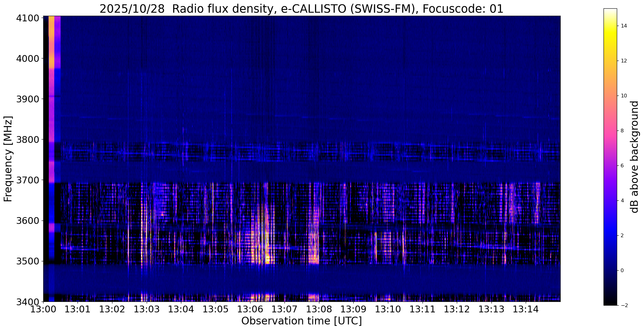
Task: Click the plot title mentioning e-CALLISTO (SWISS-FM)
Action: pos(301,9)
